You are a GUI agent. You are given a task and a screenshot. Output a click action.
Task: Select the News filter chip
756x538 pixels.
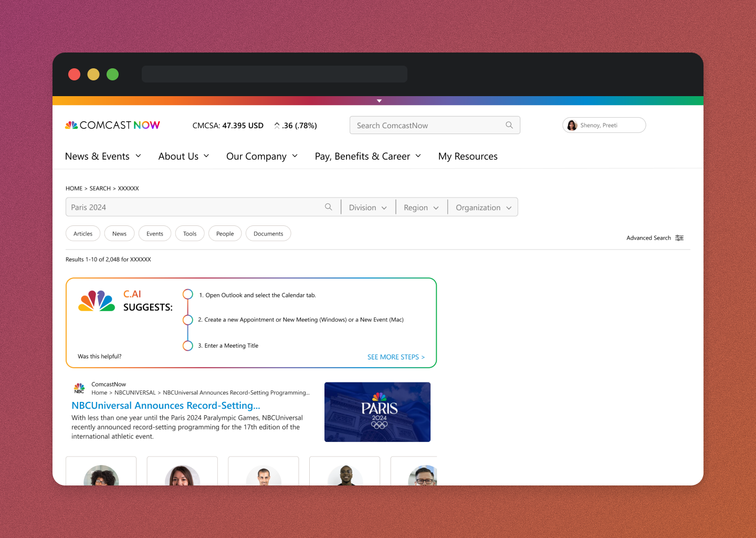click(x=119, y=234)
